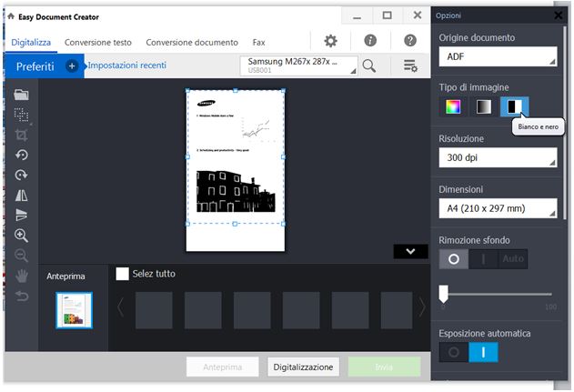Select the color image type icon
The height and width of the screenshot is (392, 574).
452,106
